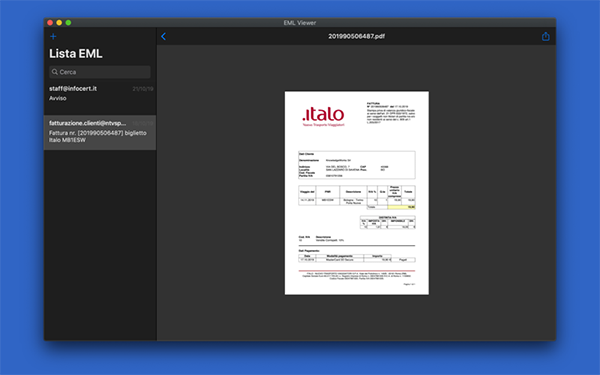The height and width of the screenshot is (375, 600).
Task: Click the Dati Pagamento table in the PDF
Action: (x=357, y=258)
